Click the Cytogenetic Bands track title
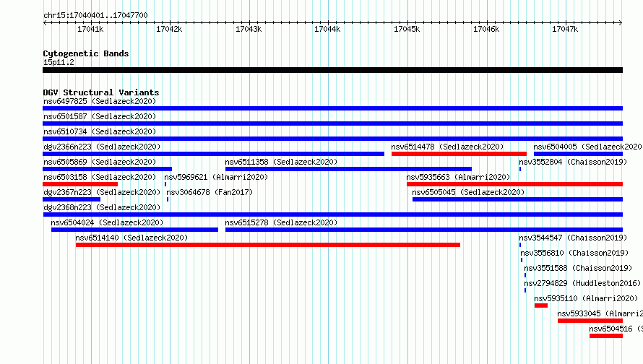Screen dimensions: 643x364 point(86,53)
